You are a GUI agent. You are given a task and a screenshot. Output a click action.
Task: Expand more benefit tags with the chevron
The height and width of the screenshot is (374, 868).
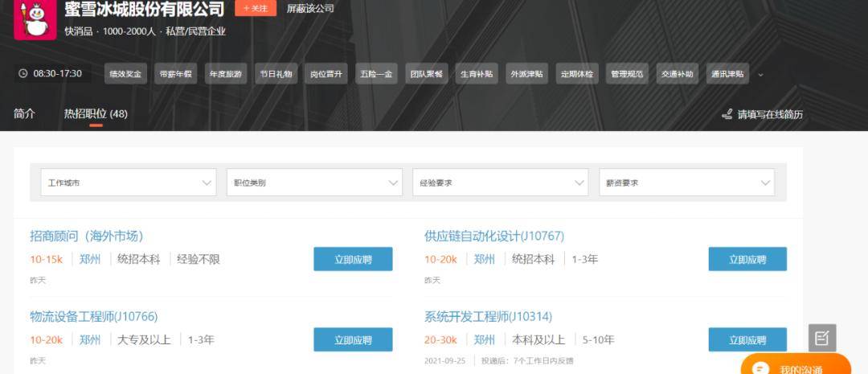(760, 74)
